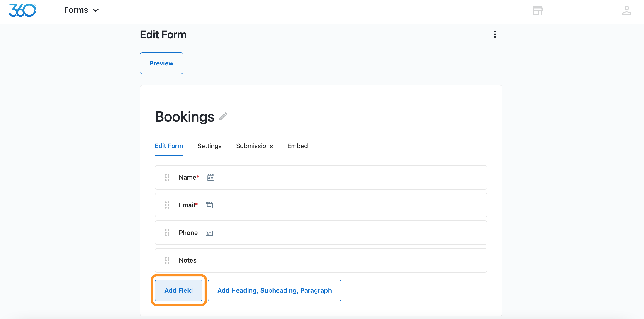Open the Submissions tab
This screenshot has width=644, height=319.
[x=254, y=146]
